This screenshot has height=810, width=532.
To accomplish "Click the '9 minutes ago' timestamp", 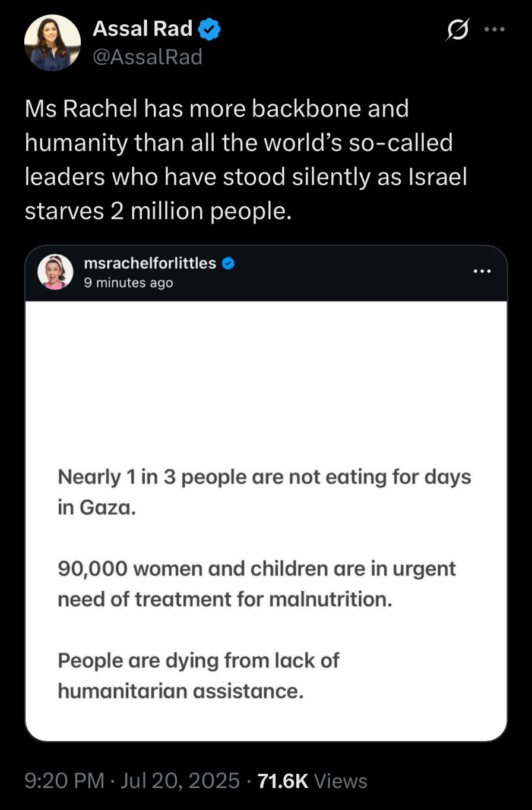I will click(x=128, y=283).
